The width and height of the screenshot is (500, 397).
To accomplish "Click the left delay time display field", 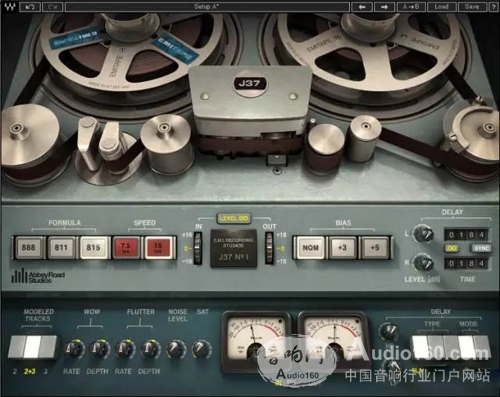I will click(467, 235).
